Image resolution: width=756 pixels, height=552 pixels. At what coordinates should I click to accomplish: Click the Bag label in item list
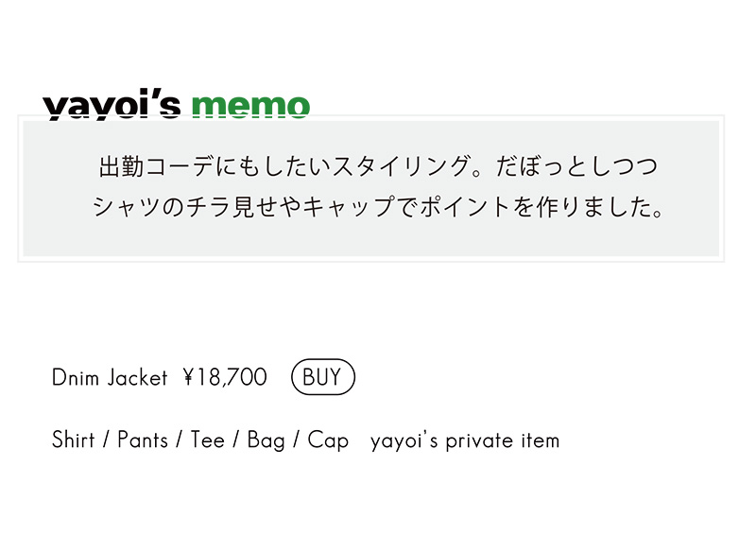click(266, 440)
